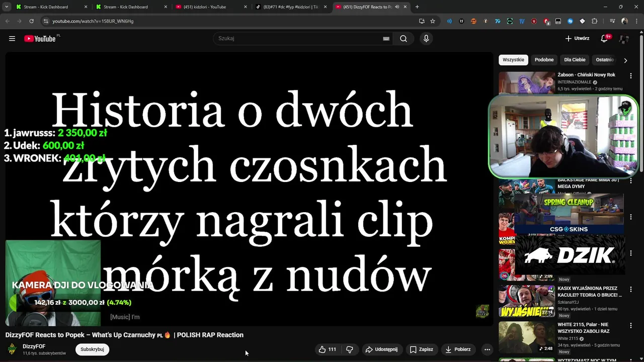Start voice search with microphone icon

tap(426, 39)
